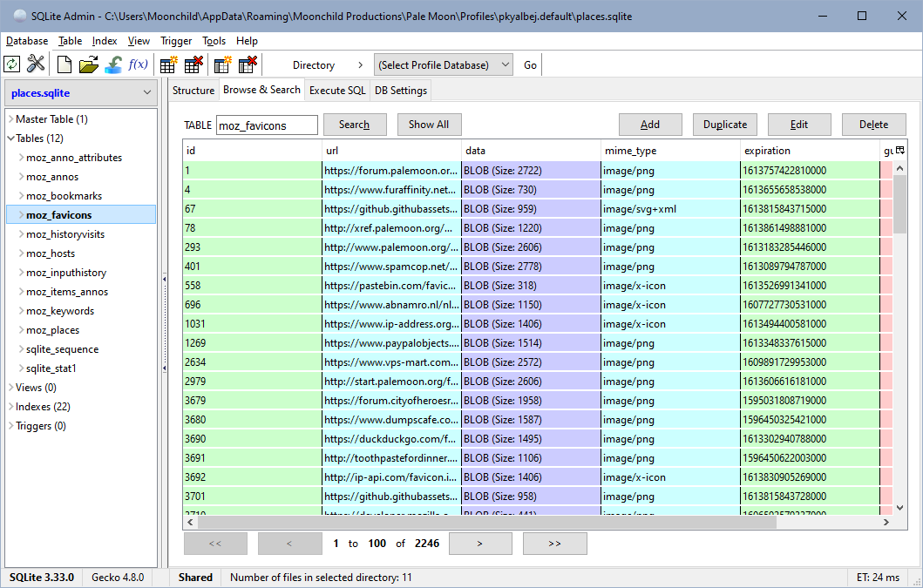
Task: Click the first drop table icon with red X
Action: pyautogui.click(x=193, y=64)
